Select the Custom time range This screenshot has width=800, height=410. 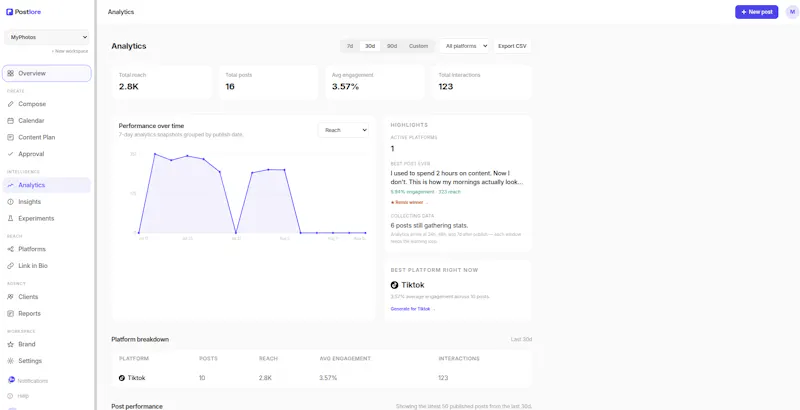(418, 46)
